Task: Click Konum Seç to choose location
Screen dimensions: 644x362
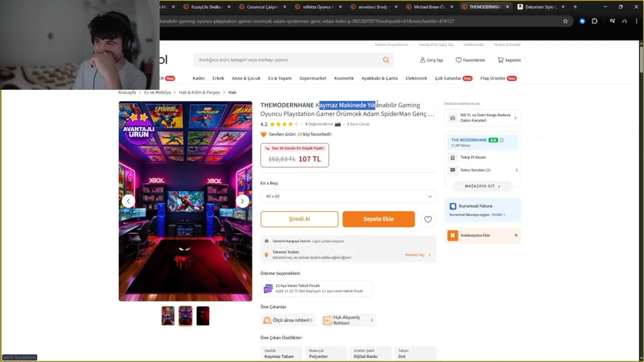Action: [418, 255]
